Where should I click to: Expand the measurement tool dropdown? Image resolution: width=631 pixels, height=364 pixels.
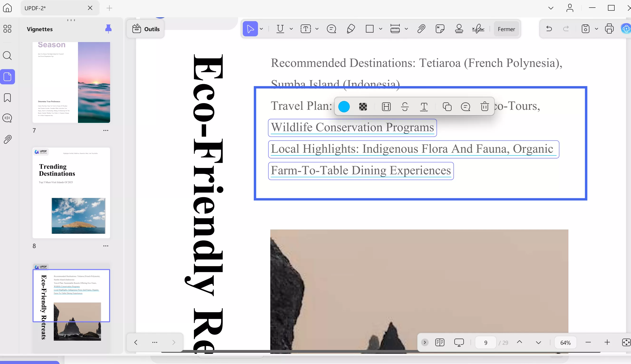(406, 29)
